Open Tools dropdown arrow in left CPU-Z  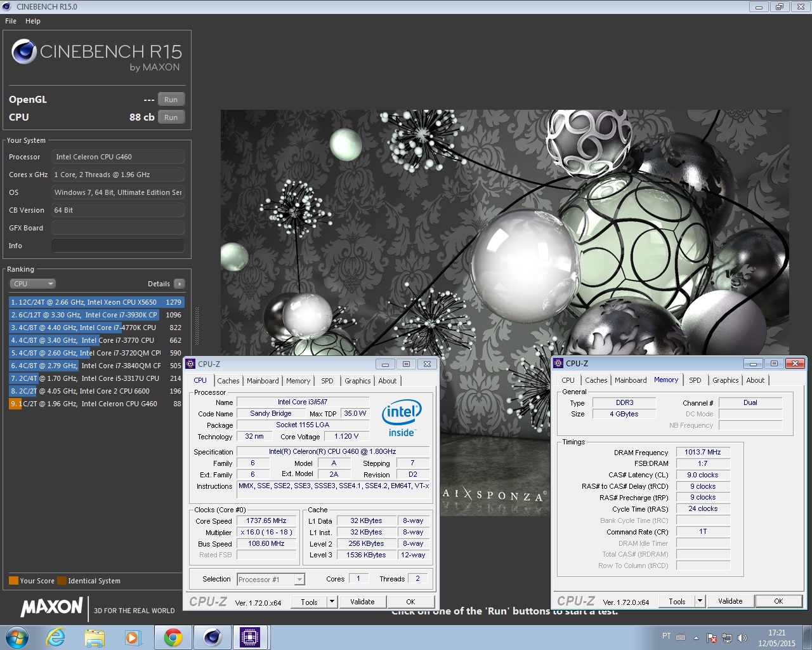(332, 602)
